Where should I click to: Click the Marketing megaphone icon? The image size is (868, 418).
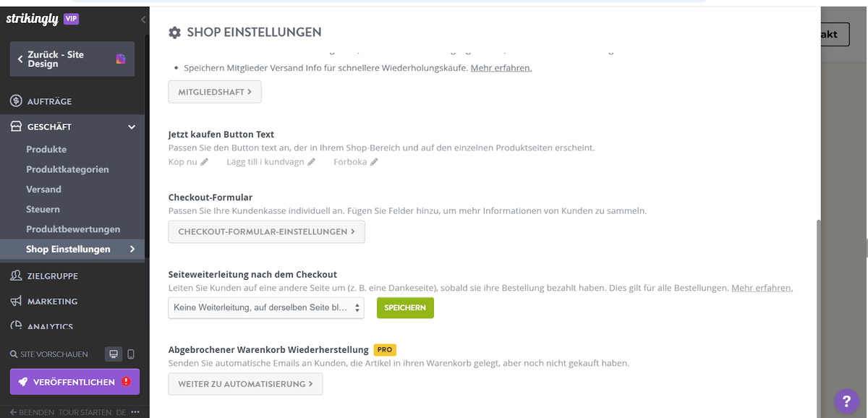16,301
